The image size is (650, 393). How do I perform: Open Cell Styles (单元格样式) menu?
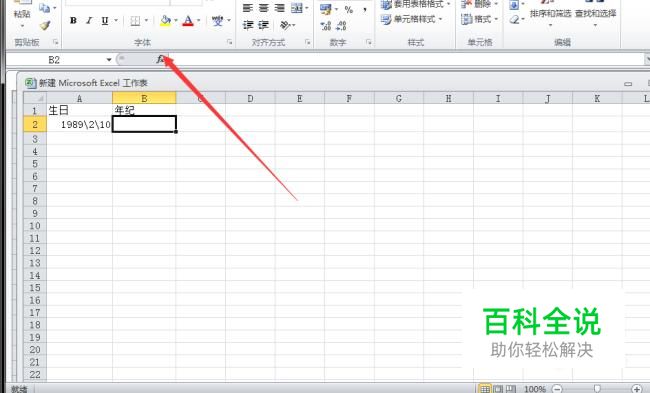pos(412,19)
